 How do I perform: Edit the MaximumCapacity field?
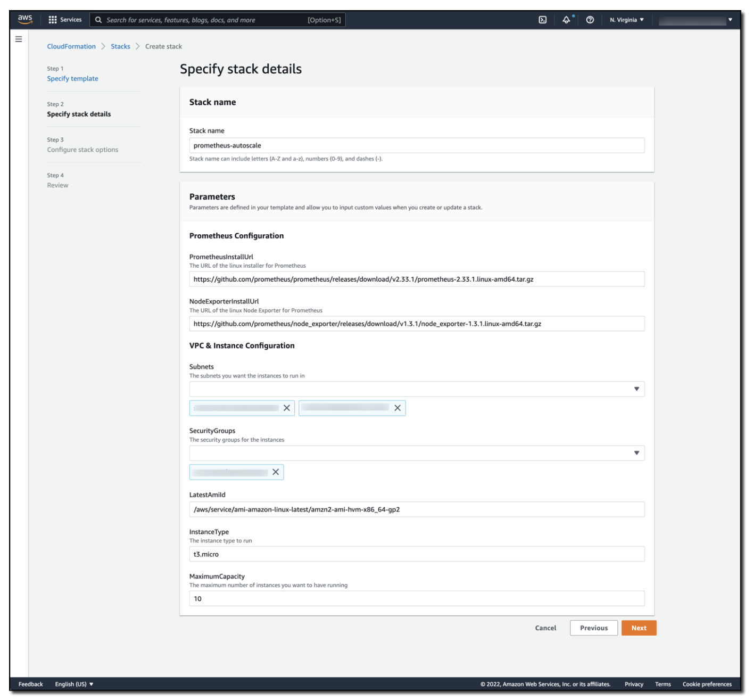tap(417, 598)
